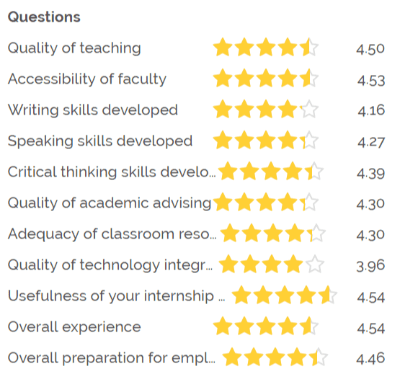Image resolution: width=400 pixels, height=374 pixels.
Task: Click the 4.46 employment preparation score
Action: click(x=370, y=359)
